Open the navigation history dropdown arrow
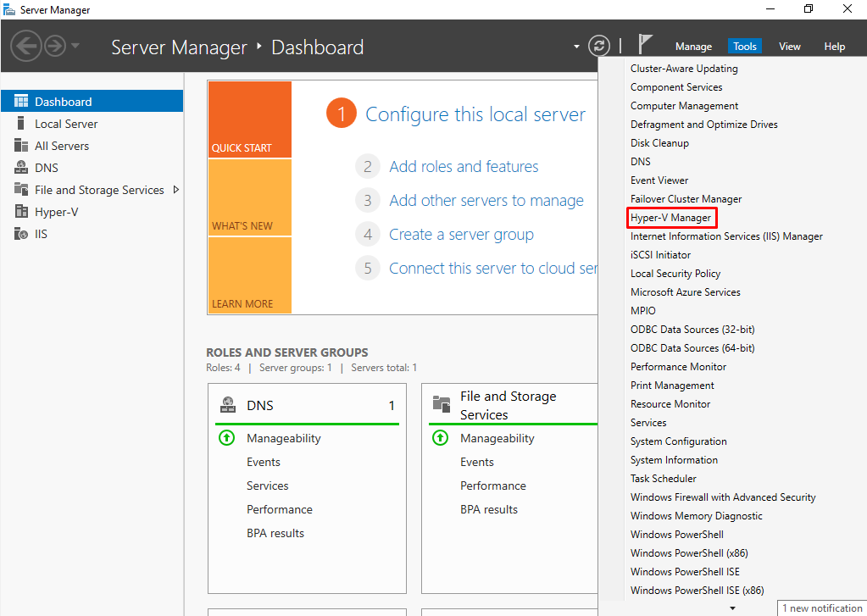The height and width of the screenshot is (616, 867). [x=75, y=46]
